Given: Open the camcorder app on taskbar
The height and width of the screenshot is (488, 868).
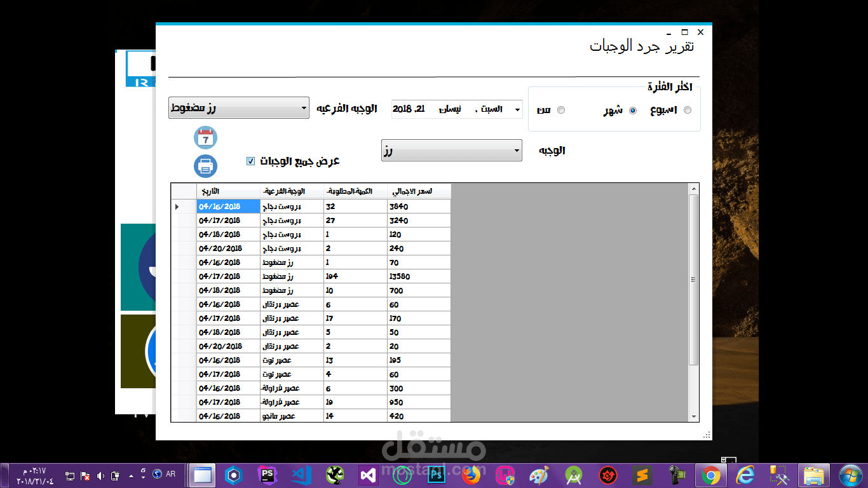Looking at the screenshot, I should [677, 475].
